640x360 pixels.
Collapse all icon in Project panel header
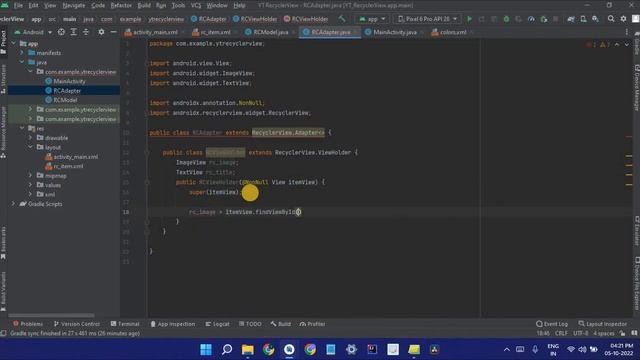86,32
